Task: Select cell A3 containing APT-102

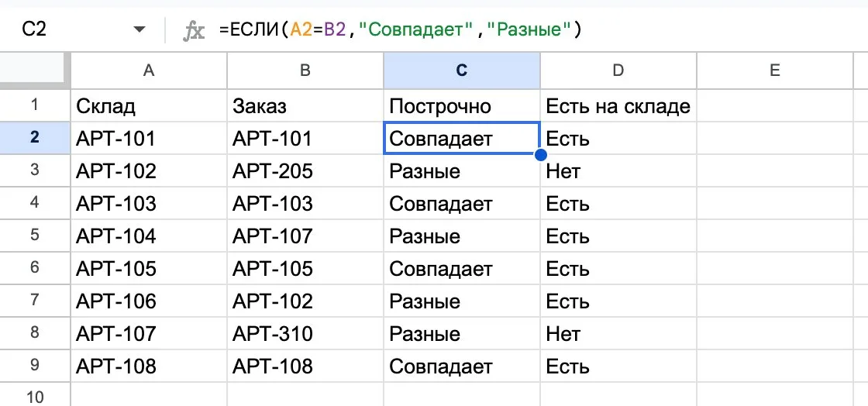Action: (x=149, y=171)
